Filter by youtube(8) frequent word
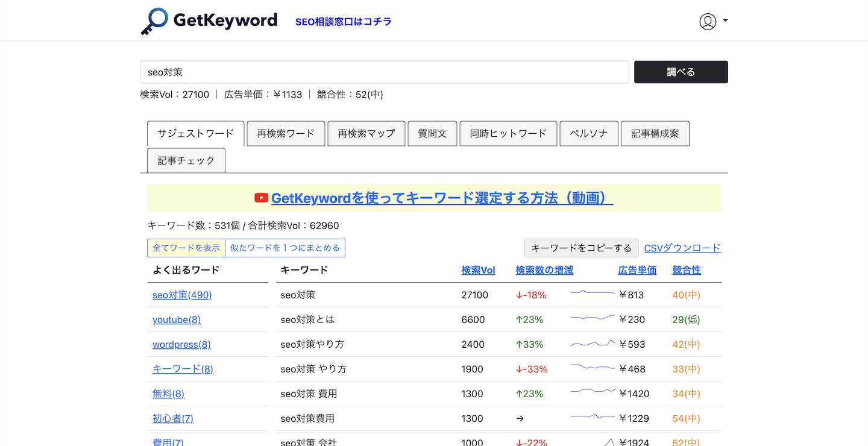Screen dimensions: 868x446 tap(177, 319)
